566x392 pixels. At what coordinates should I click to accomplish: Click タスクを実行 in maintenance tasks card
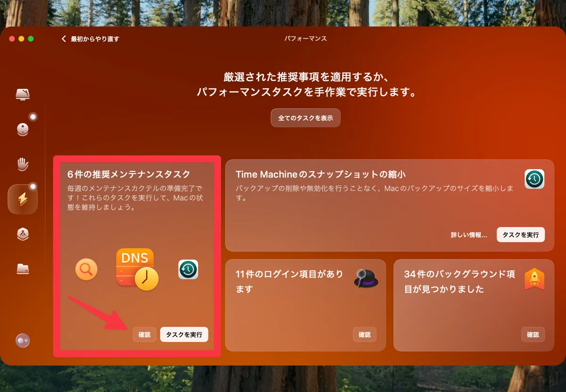click(x=184, y=335)
